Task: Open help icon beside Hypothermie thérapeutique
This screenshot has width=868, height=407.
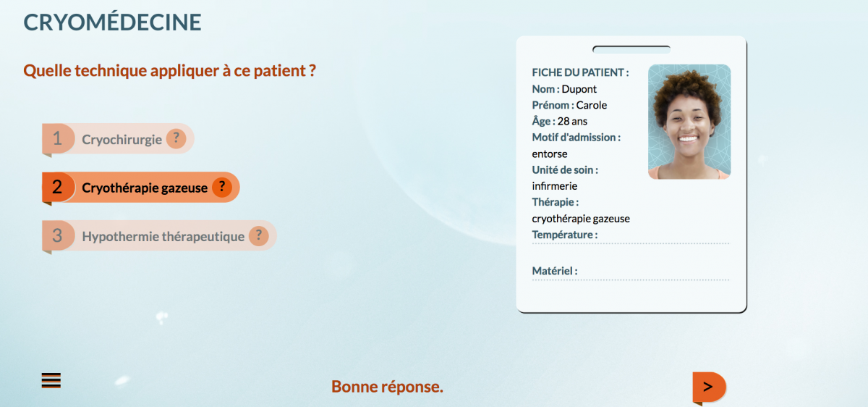Action: tap(258, 236)
